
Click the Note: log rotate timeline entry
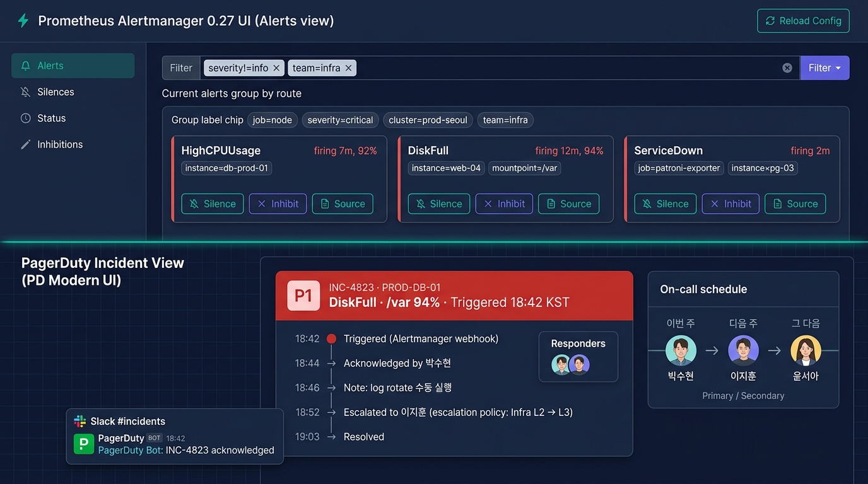(397, 388)
